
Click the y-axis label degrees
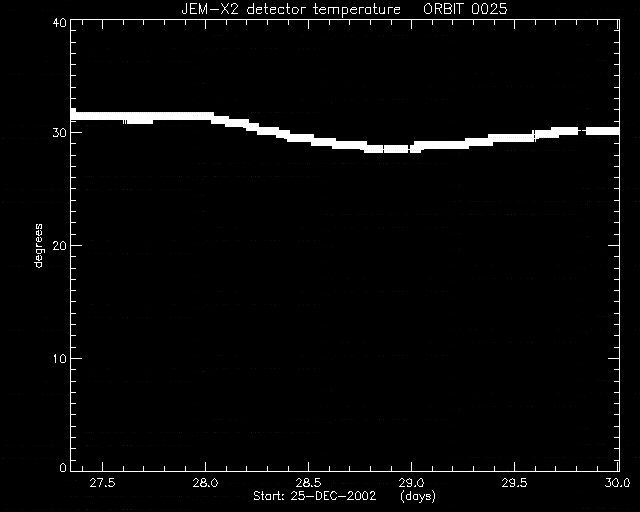click(38, 245)
